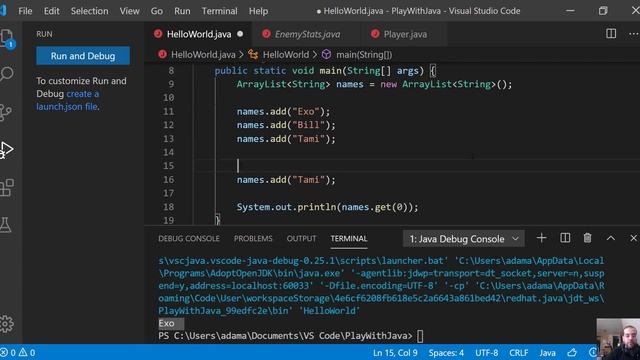
Task: Click names.add("Exo") on line 11
Action: pyautogui.click(x=283, y=111)
